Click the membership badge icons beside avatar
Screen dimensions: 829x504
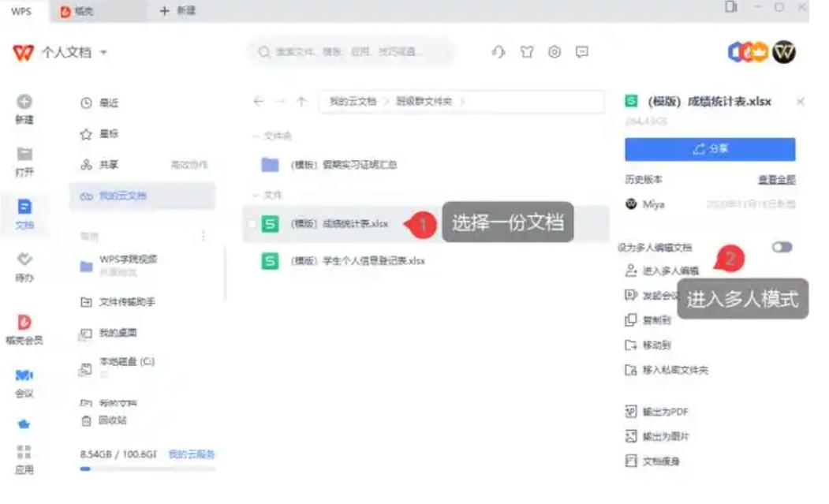(x=748, y=52)
